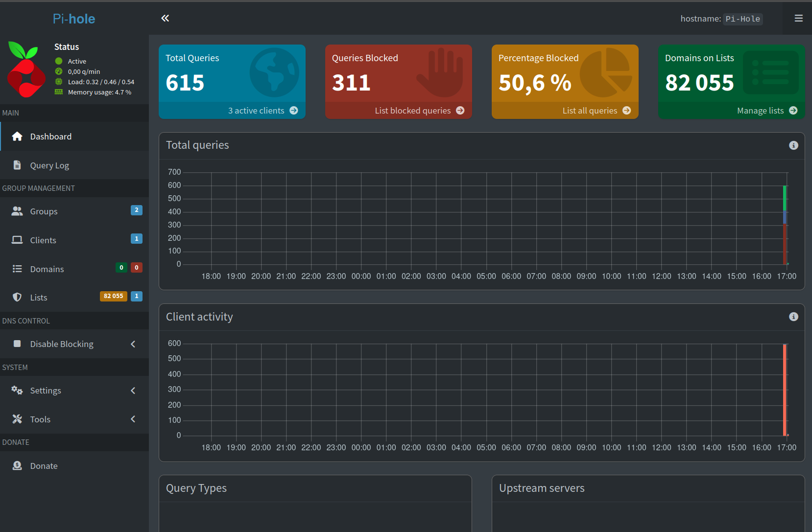Click the 615 total queries value
This screenshot has width=812, height=532.
(185, 83)
